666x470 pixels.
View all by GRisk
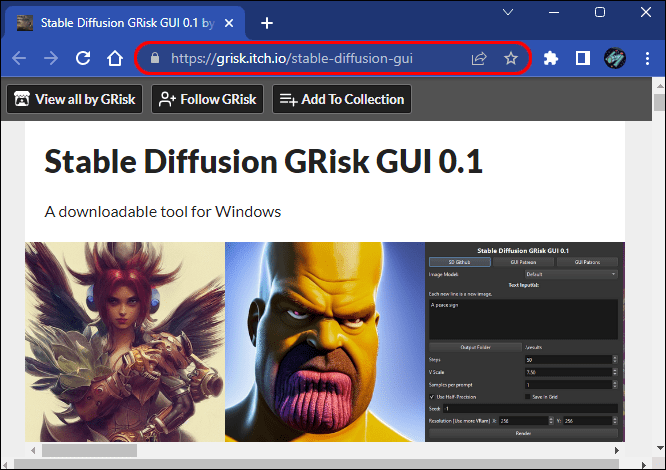[75, 99]
